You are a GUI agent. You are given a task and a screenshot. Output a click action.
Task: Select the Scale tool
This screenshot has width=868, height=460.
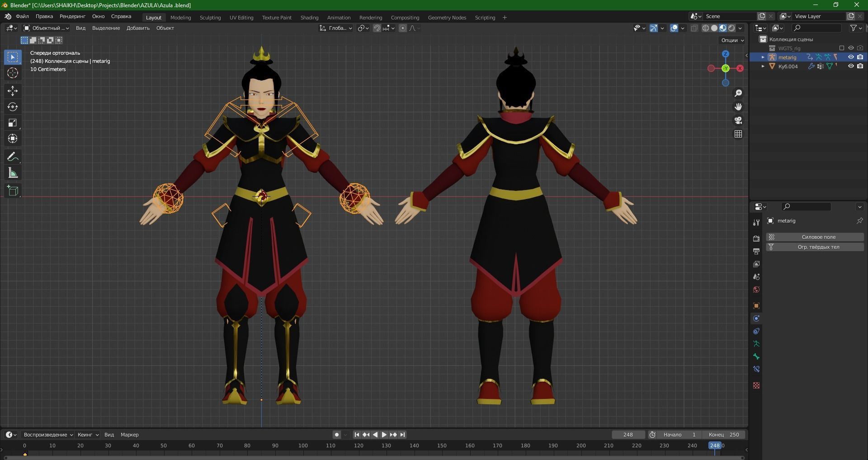coord(13,123)
